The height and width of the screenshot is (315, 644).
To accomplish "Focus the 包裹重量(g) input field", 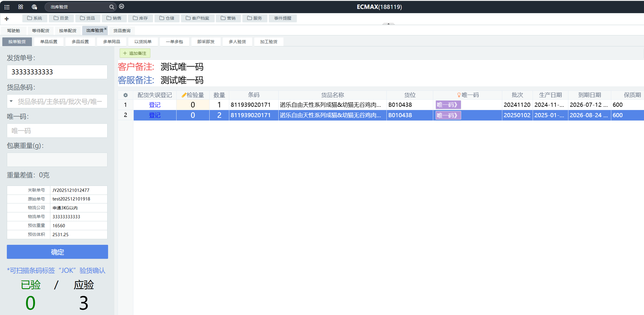I will point(57,160).
